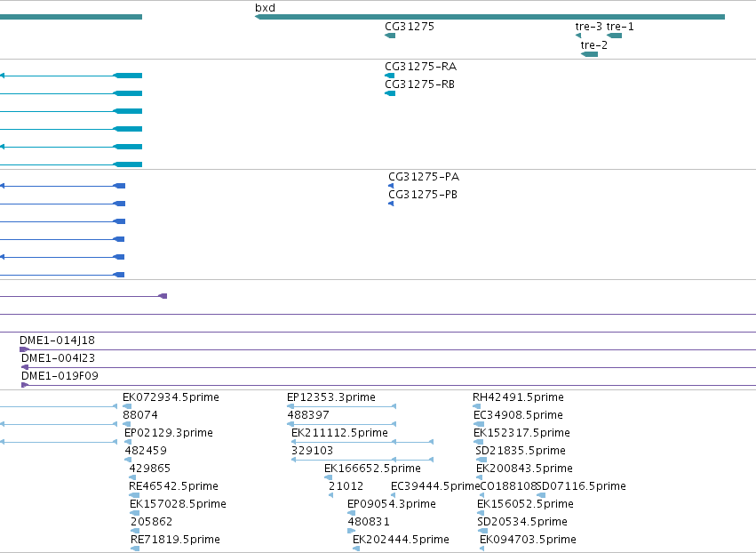Screen dimensions: 756x553
Task: Select BAC clone DME1-014J18
Action: pos(58,341)
